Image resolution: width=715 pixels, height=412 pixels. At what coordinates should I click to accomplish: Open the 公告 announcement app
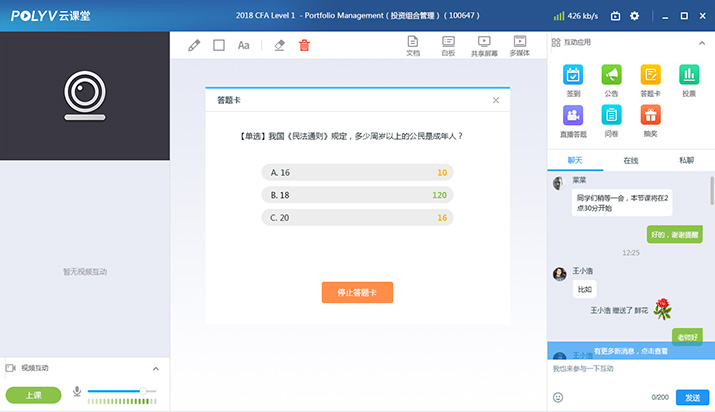point(611,79)
